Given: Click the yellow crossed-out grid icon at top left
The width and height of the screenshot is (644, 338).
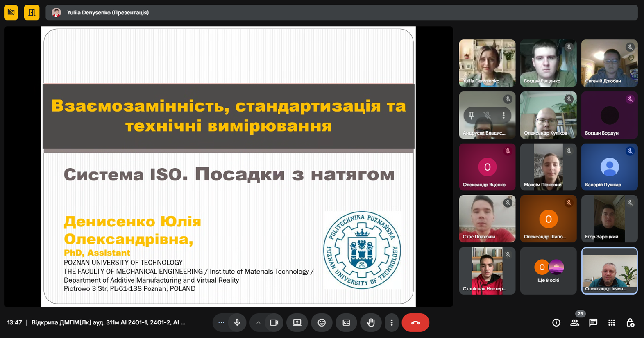Looking at the screenshot, I should (11, 12).
